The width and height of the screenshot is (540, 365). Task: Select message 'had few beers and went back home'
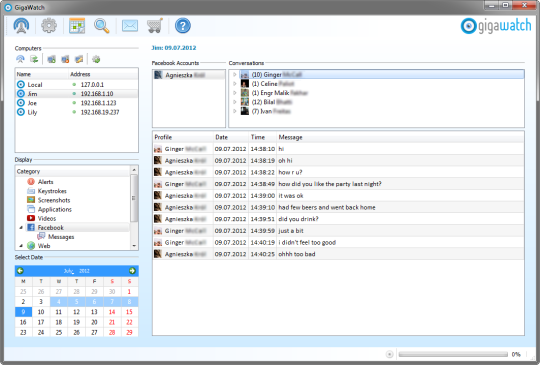point(338,207)
